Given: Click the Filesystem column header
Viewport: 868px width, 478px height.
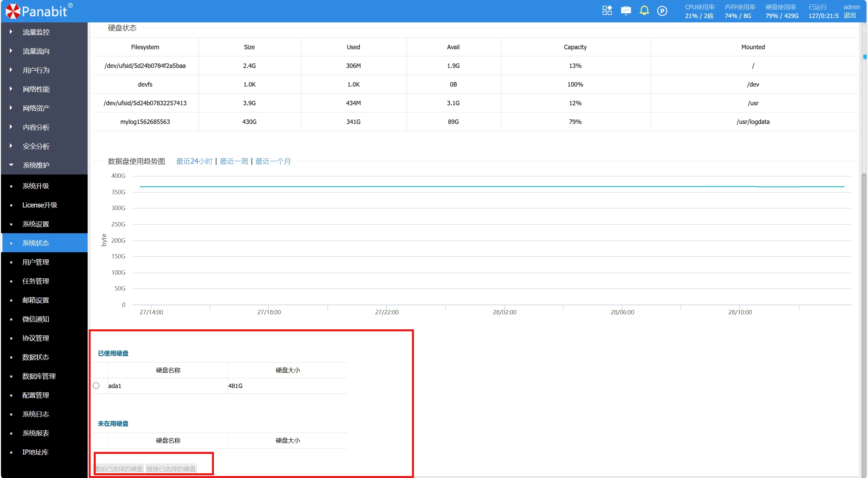Looking at the screenshot, I should [145, 47].
